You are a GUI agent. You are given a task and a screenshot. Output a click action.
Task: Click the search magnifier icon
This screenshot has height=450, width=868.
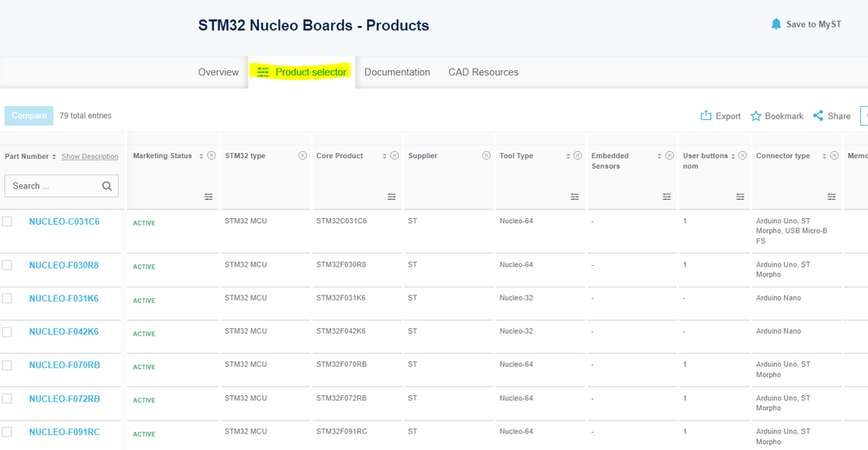(x=107, y=186)
